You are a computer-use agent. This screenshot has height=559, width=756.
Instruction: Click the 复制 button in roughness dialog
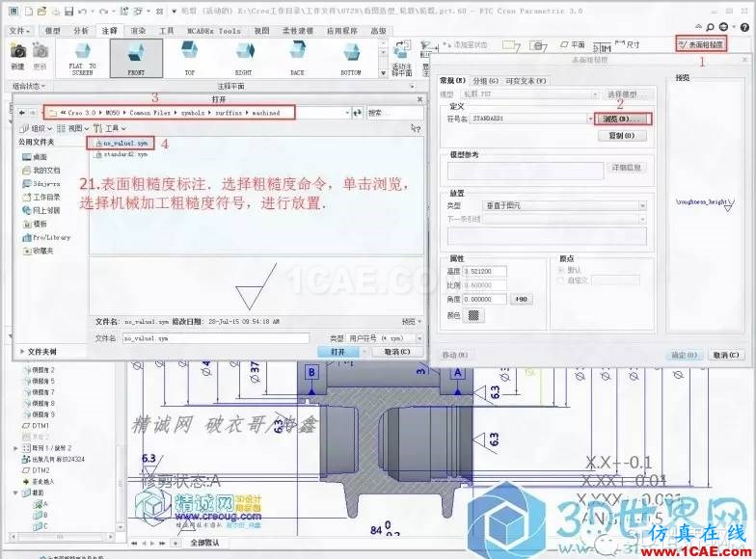622,135
